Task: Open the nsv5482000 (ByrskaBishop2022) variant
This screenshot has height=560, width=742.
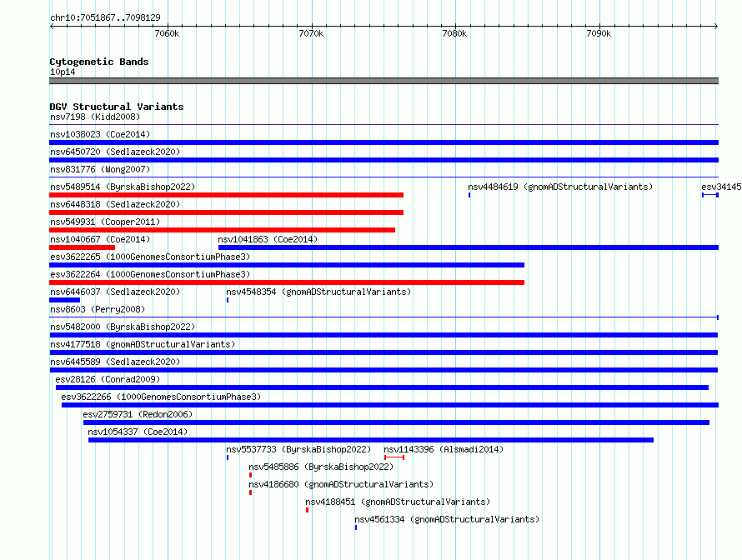Action: 384,335
